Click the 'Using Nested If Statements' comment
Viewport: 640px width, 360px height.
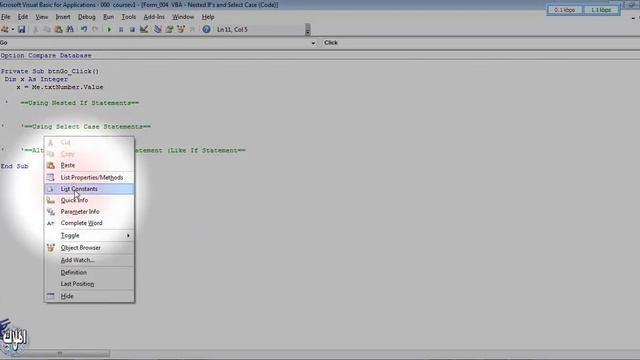coord(80,103)
